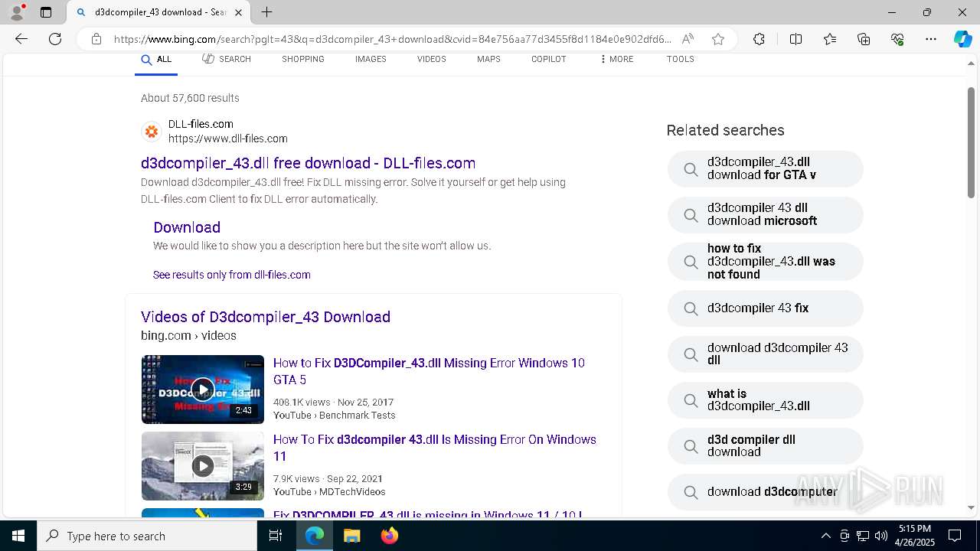Switch to the IMAGES tab

tap(371, 60)
